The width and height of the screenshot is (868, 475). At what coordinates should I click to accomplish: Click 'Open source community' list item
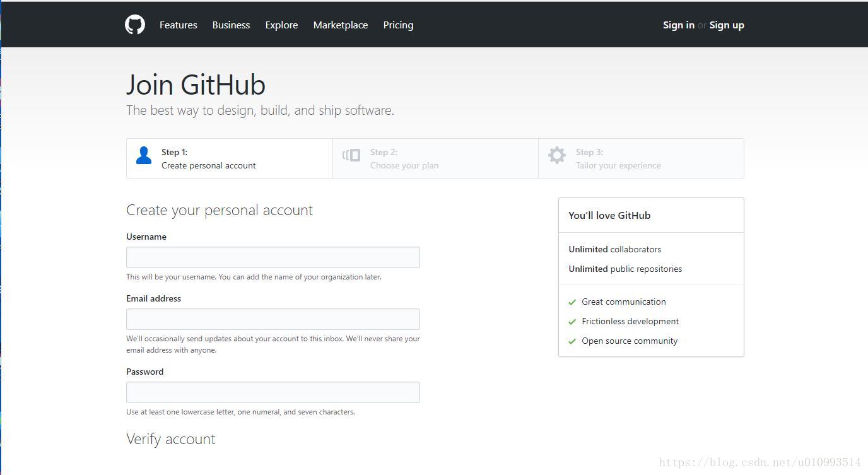(x=630, y=341)
